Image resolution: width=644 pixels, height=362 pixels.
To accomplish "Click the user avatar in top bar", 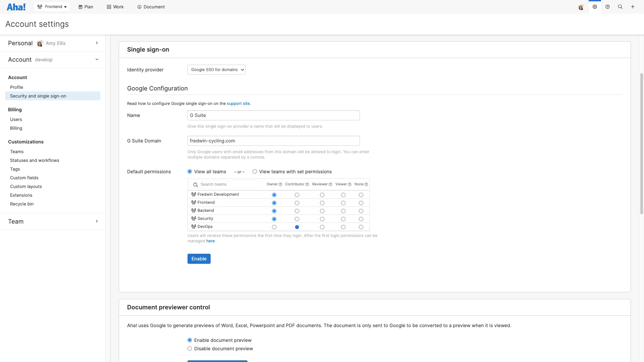I will point(581,7).
